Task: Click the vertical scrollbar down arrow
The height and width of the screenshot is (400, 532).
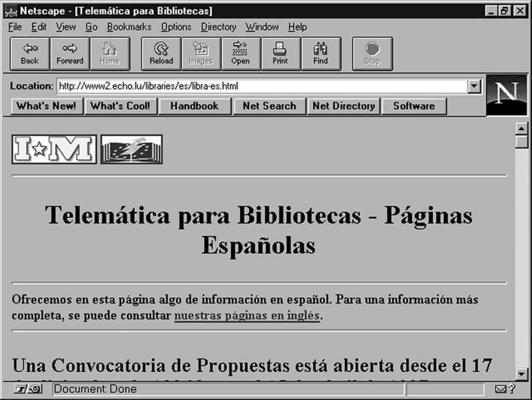Action: tap(522, 374)
